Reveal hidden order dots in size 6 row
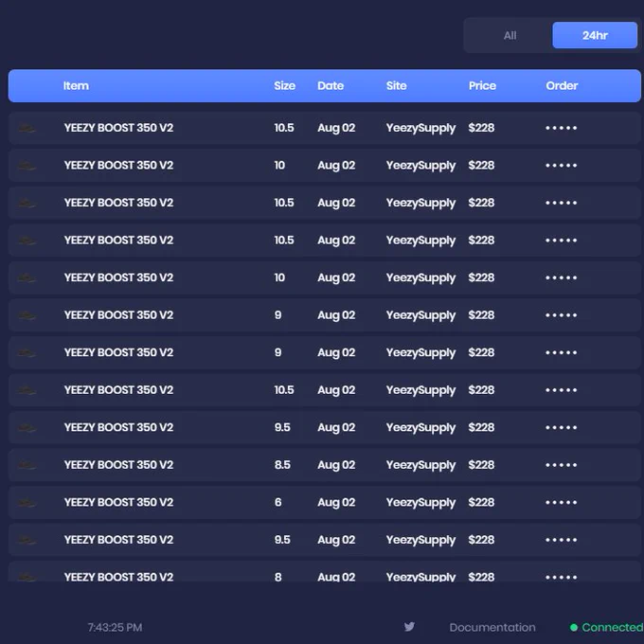644x644 pixels. [x=562, y=502]
